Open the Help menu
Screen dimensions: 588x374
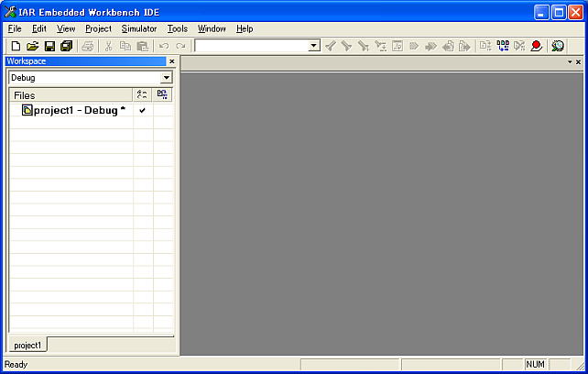click(x=245, y=28)
